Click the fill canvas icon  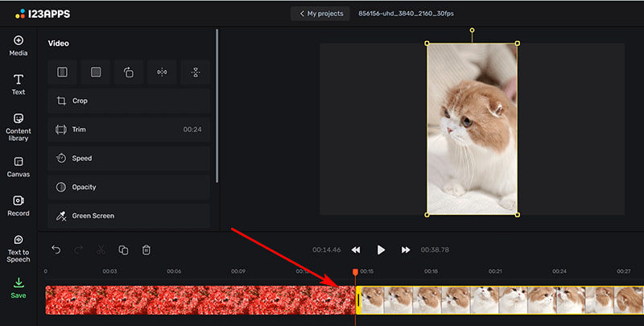tap(95, 72)
